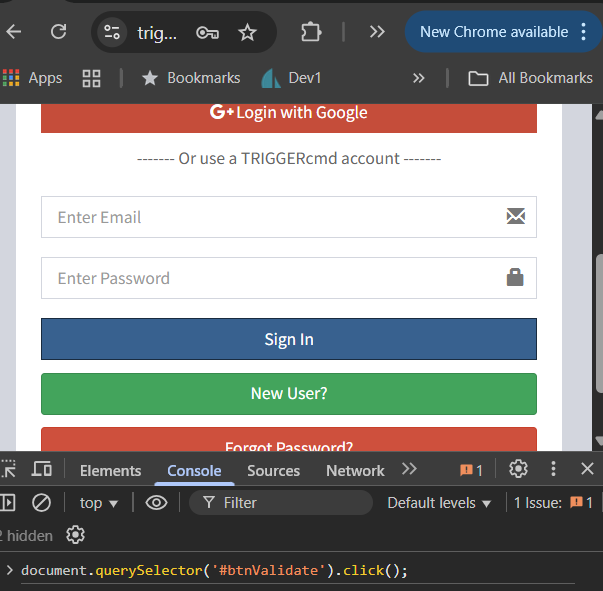Reload the page with the refresh icon
The height and width of the screenshot is (591, 603).
pyautogui.click(x=59, y=32)
